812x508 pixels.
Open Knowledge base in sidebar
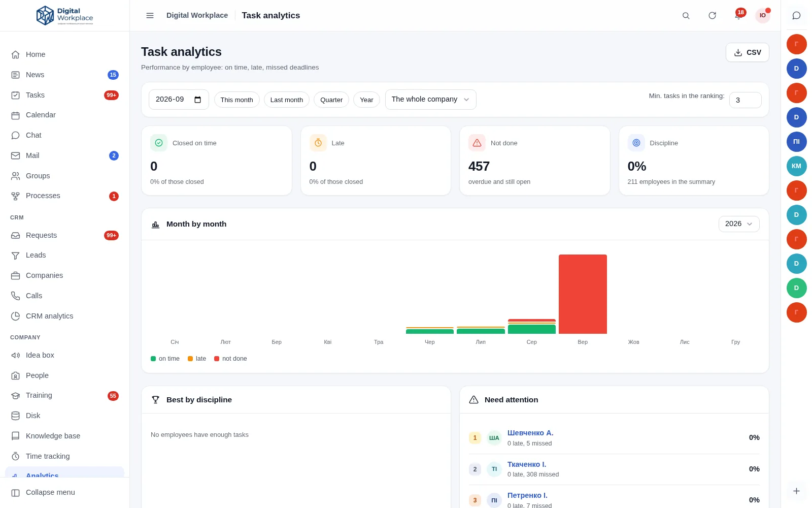(64, 436)
